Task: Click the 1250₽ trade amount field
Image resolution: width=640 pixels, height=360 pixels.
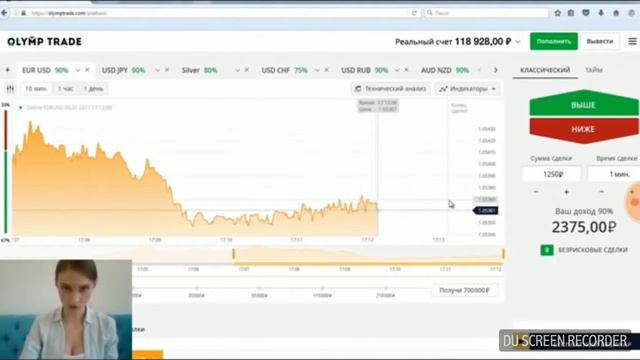Action: click(552, 174)
